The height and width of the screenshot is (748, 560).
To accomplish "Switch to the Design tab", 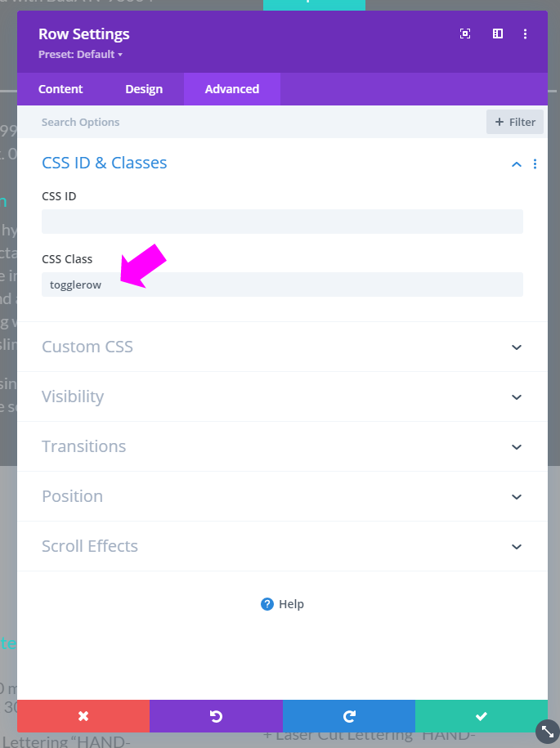I will 144,89.
